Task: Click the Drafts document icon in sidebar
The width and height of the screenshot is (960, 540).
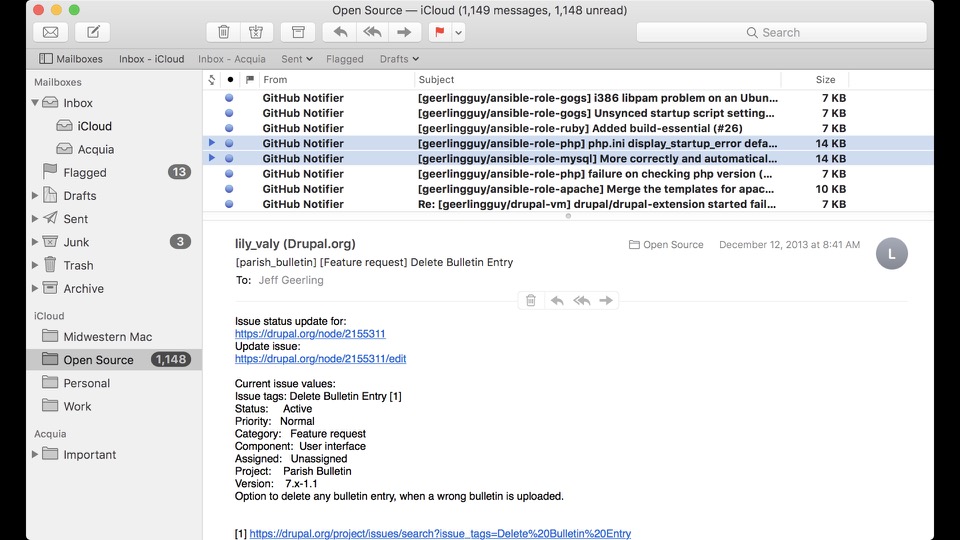Action: 50,195
